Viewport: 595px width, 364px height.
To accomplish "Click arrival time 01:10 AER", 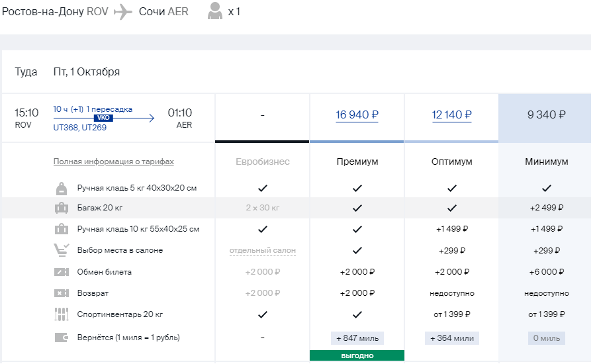I will [180, 118].
